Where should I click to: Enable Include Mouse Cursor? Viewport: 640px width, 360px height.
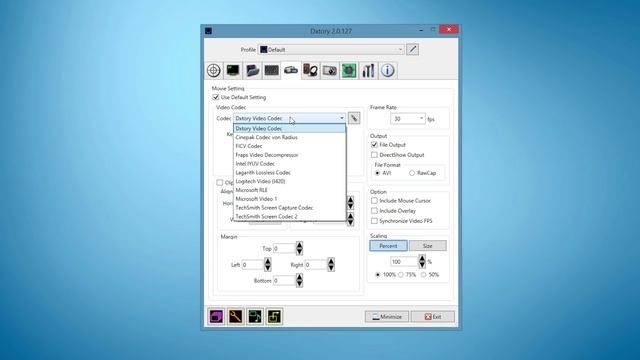(x=374, y=200)
